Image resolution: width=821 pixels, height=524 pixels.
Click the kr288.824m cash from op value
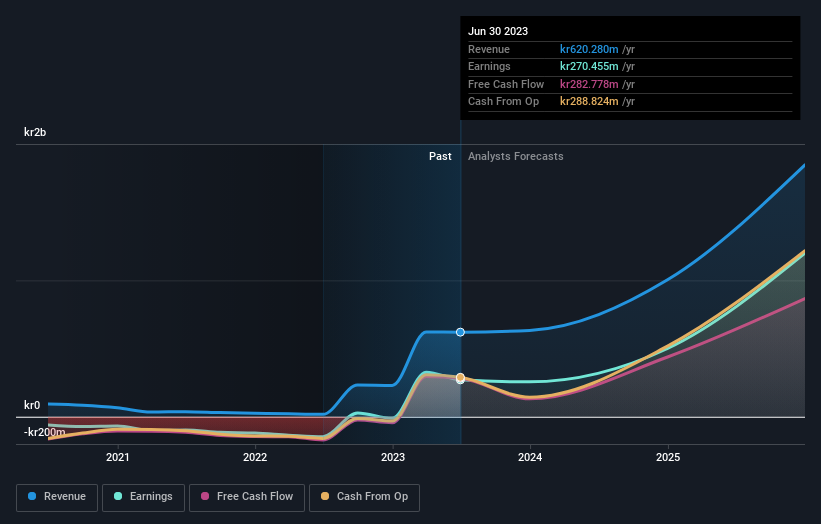[x=589, y=102]
